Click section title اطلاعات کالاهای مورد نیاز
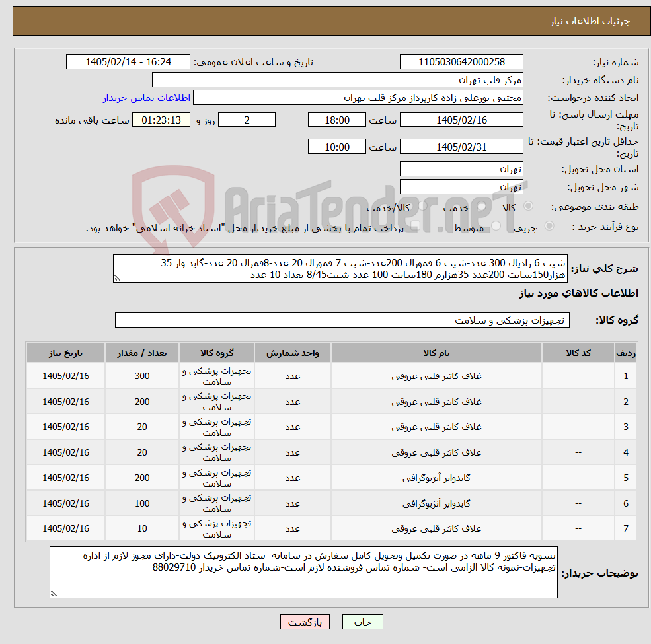The height and width of the screenshot is (644, 651). pyautogui.click(x=578, y=293)
